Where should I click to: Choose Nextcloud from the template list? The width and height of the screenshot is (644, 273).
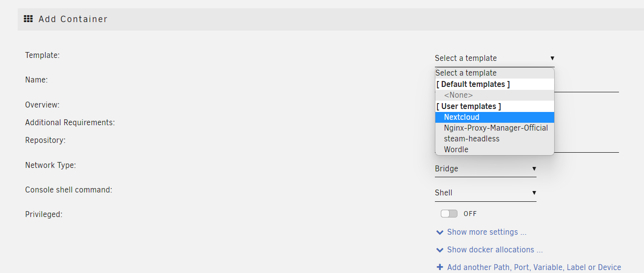[495, 117]
